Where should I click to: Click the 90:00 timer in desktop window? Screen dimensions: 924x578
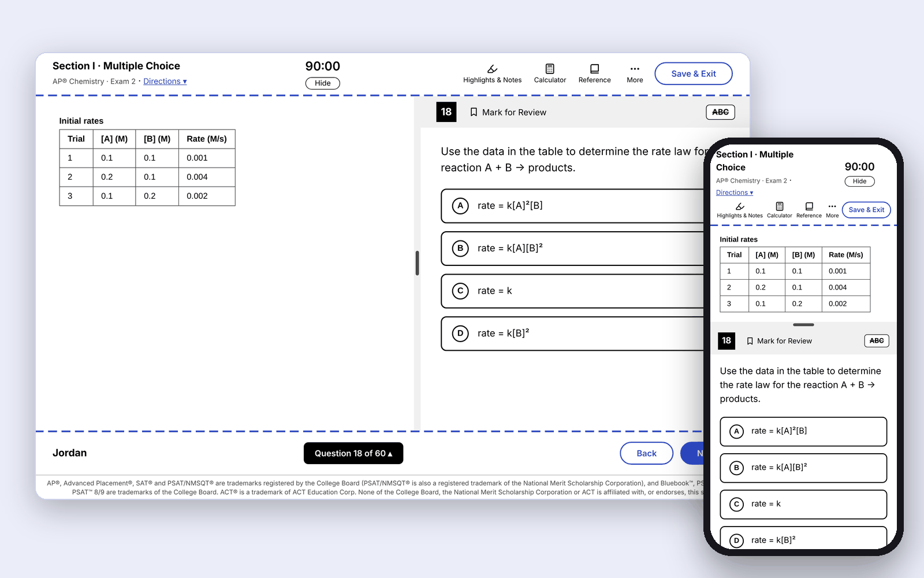[x=323, y=66]
